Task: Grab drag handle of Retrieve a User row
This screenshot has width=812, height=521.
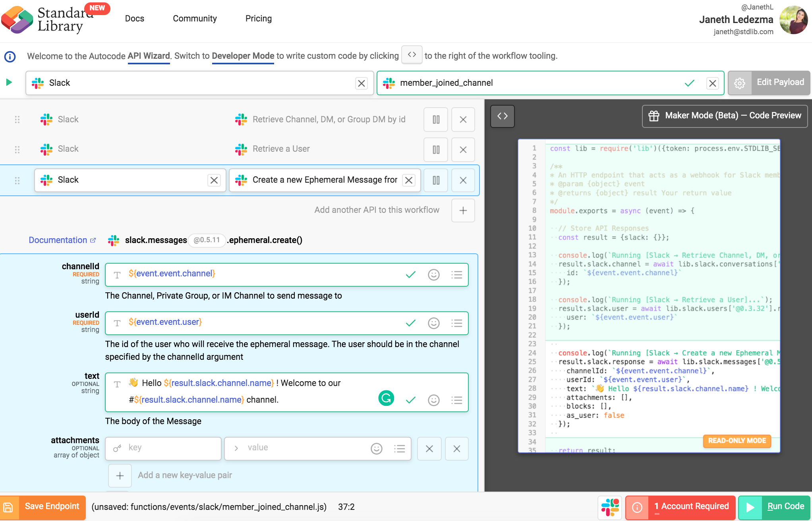Action: (17, 150)
